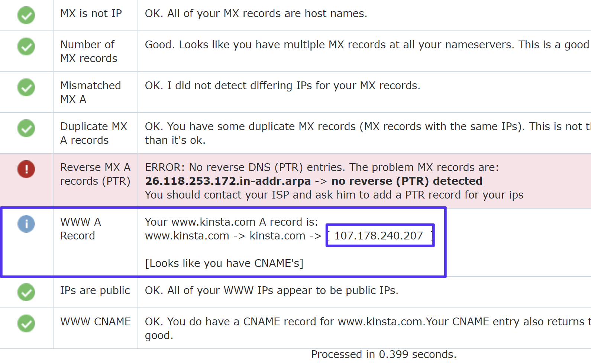The image size is (591, 364).
Task: Click the red error icon for Reverse MX A records
Action: pyautogui.click(x=26, y=169)
